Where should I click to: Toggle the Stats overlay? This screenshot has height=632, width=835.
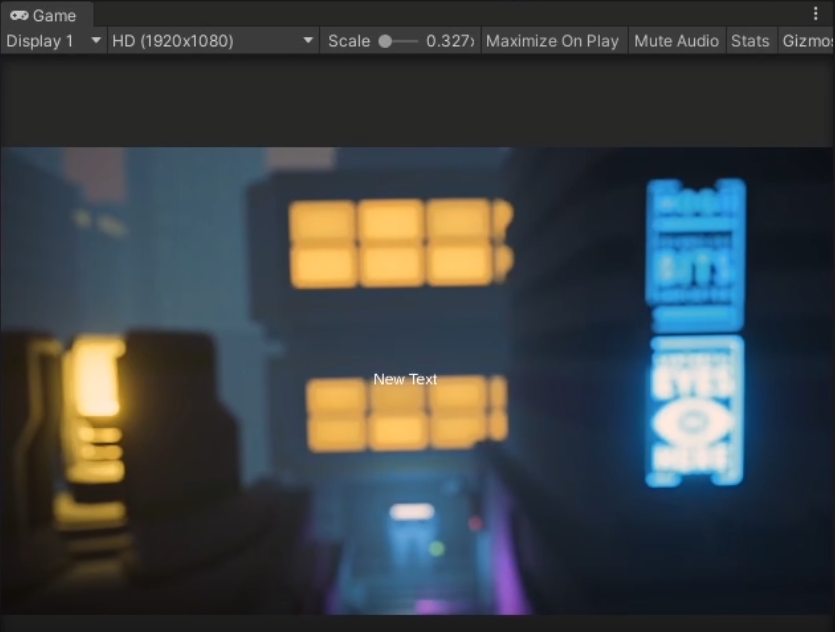point(750,41)
